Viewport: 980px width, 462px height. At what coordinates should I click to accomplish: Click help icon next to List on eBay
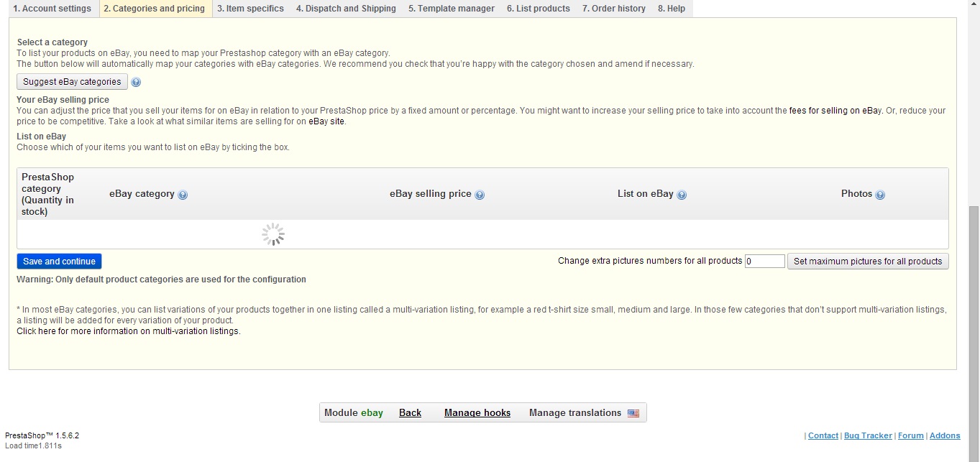682,195
